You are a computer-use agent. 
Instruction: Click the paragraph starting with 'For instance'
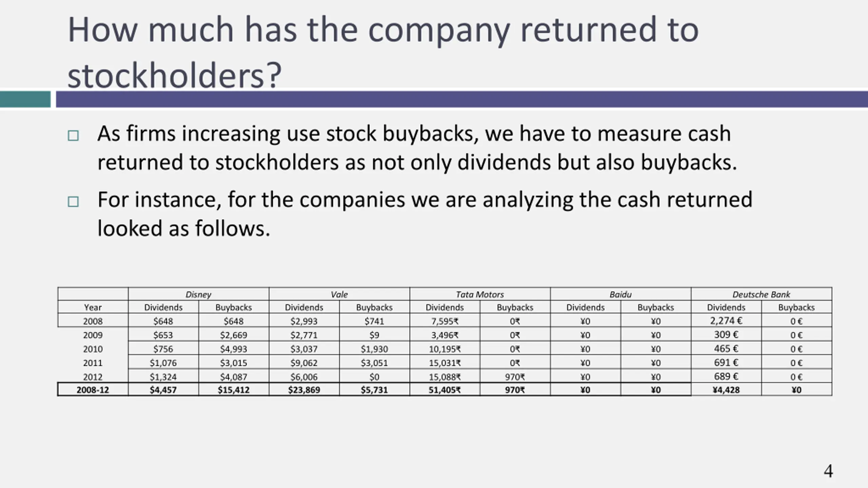click(425, 213)
